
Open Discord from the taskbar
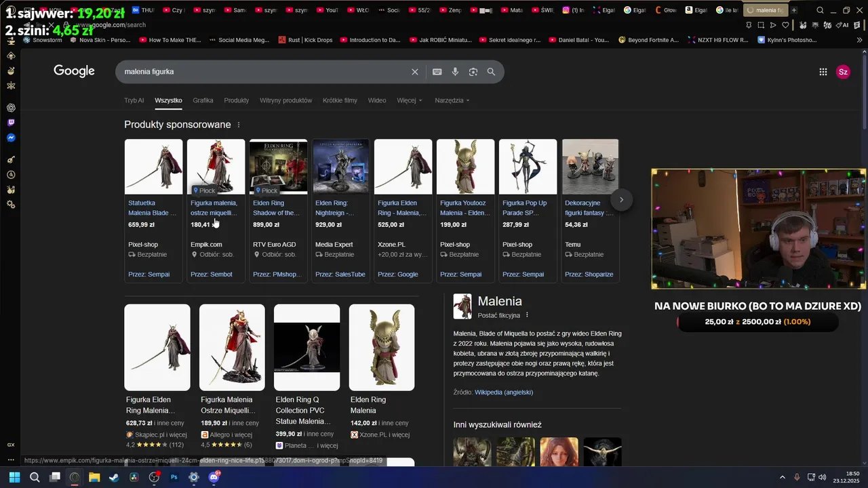(x=214, y=477)
